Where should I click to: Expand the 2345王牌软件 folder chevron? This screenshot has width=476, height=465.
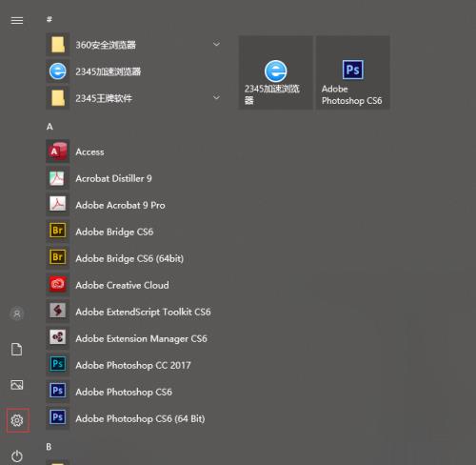(216, 97)
